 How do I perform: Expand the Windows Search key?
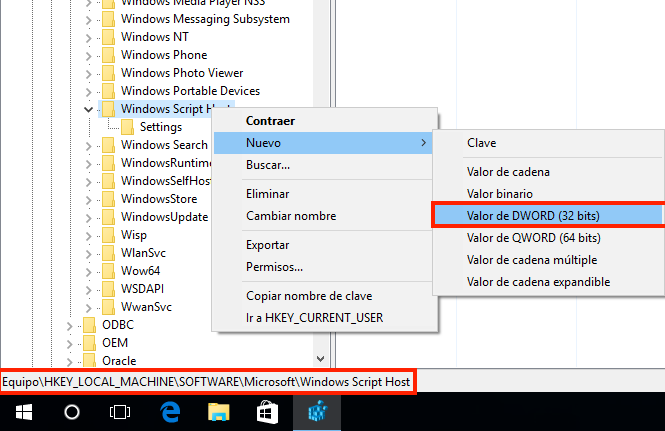tap(88, 146)
